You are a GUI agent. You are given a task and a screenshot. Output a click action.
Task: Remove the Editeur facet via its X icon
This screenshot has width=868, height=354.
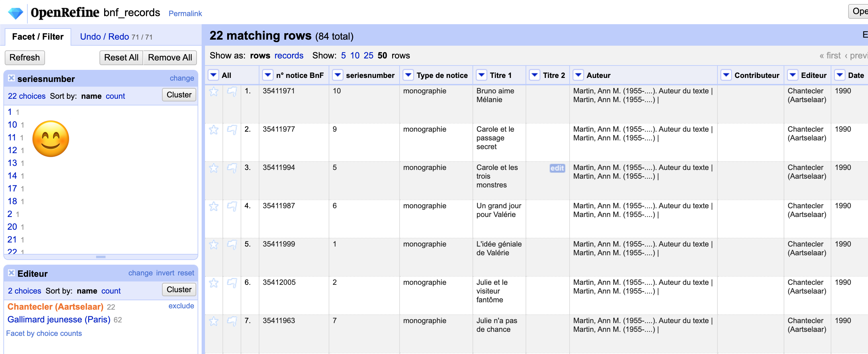point(11,272)
